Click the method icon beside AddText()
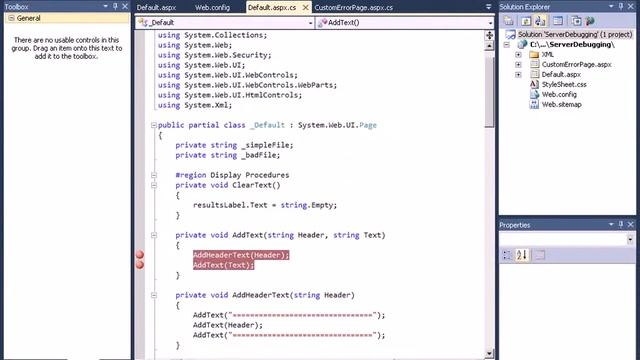This screenshot has height=360, width=640. pyautogui.click(x=322, y=22)
